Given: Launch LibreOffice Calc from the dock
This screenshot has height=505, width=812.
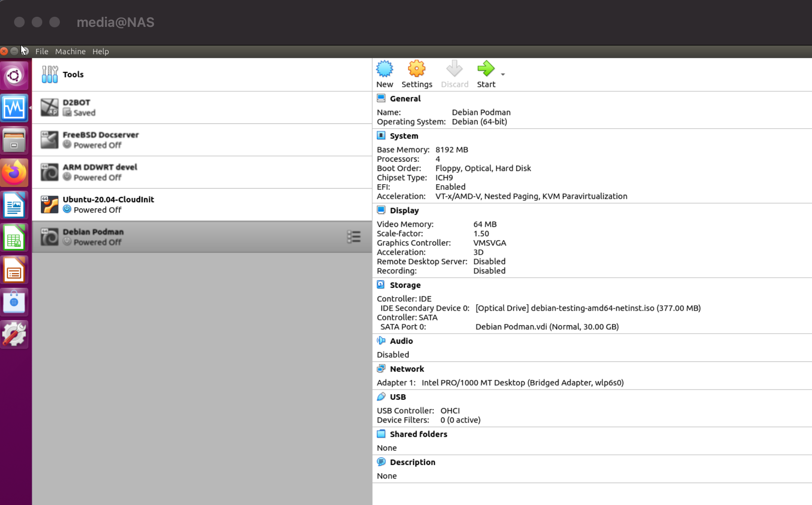Looking at the screenshot, I should click(x=14, y=238).
